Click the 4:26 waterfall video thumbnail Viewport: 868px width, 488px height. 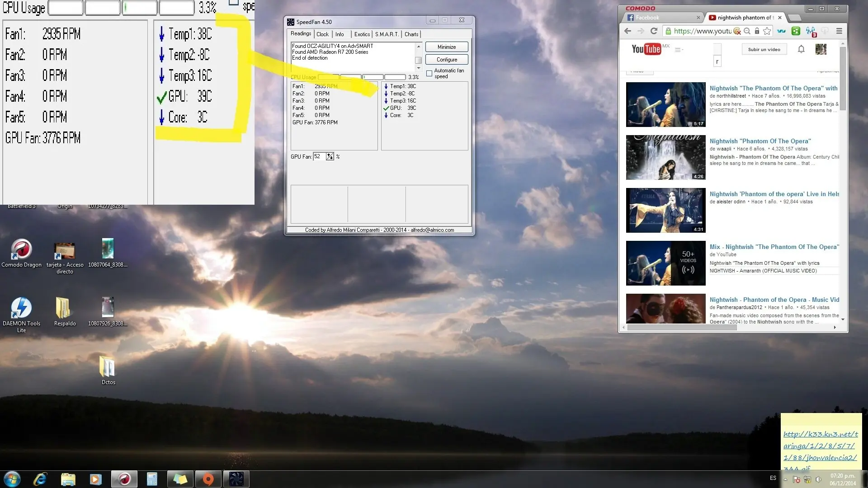pyautogui.click(x=665, y=157)
